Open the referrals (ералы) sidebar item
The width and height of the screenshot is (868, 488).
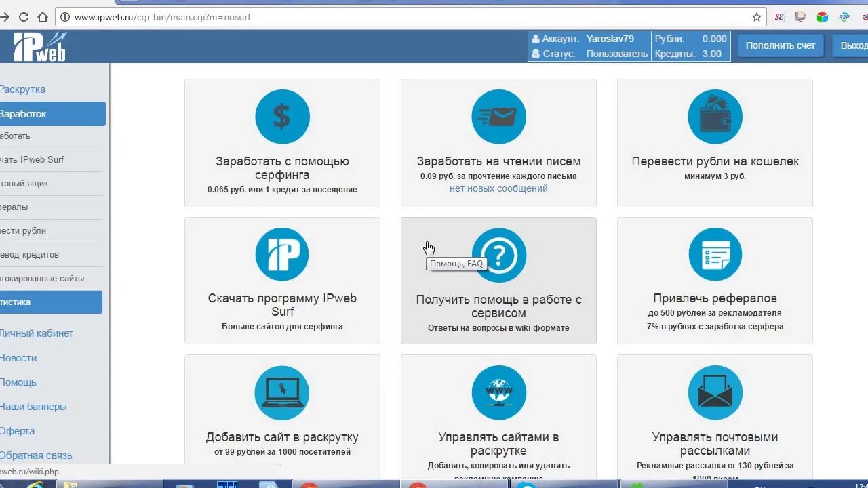click(14, 207)
